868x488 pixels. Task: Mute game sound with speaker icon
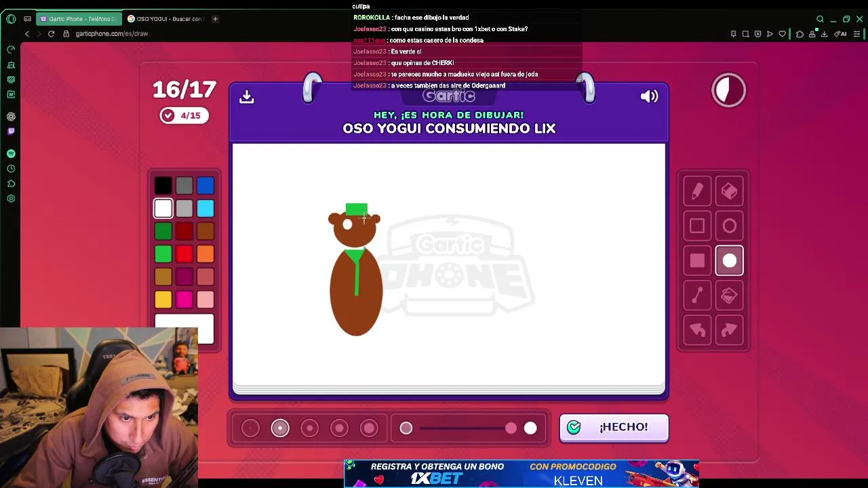tap(649, 96)
